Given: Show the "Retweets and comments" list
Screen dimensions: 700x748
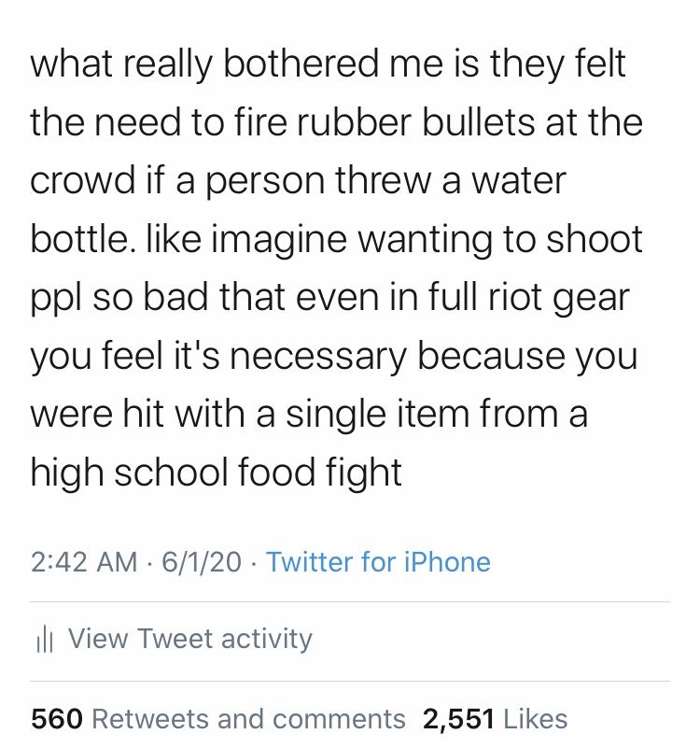Looking at the screenshot, I should pos(249,718).
